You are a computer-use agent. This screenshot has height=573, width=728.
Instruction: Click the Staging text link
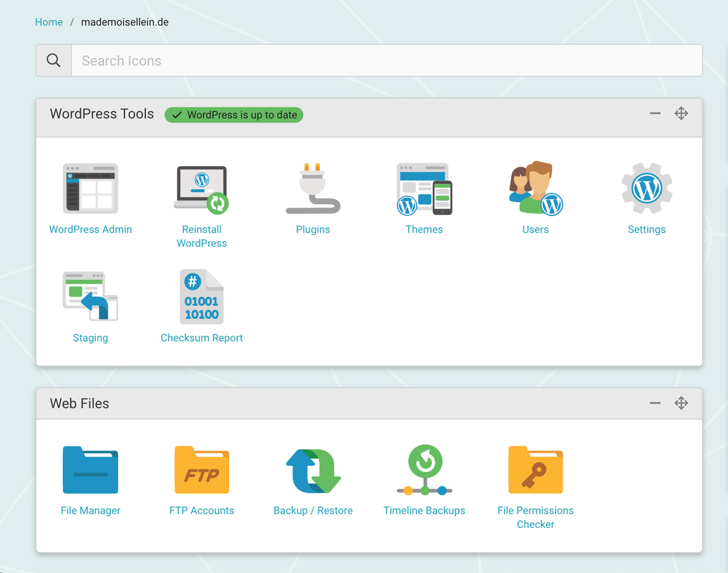click(x=90, y=338)
